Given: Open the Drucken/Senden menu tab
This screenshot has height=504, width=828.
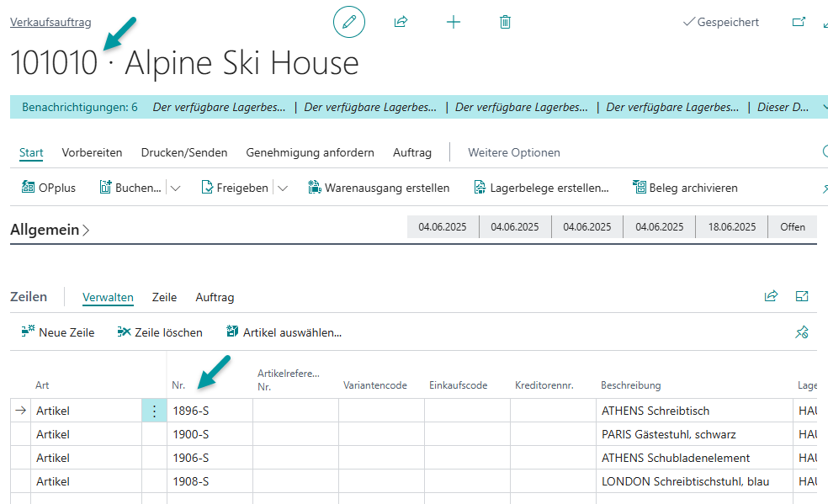Looking at the screenshot, I should point(184,152).
